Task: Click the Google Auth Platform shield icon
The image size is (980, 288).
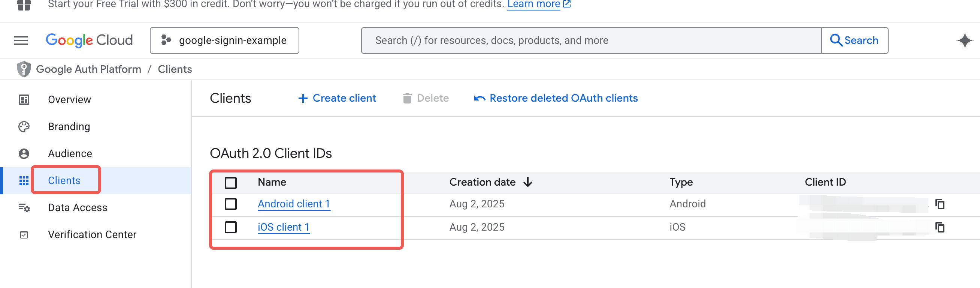Action: point(24,69)
